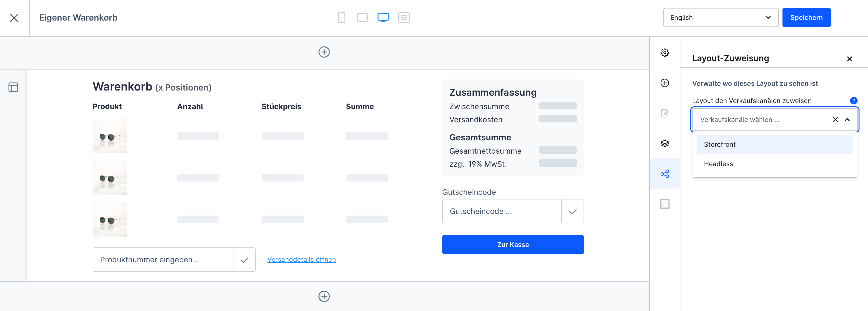Image resolution: width=868 pixels, height=311 pixels.
Task: Open section layout icon at left edge
Action: 13,87
